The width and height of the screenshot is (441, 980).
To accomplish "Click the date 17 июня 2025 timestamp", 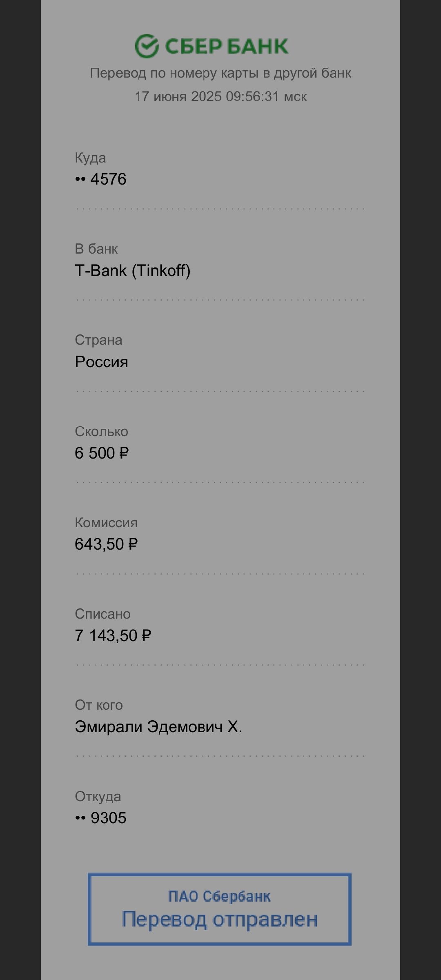I will click(x=220, y=96).
